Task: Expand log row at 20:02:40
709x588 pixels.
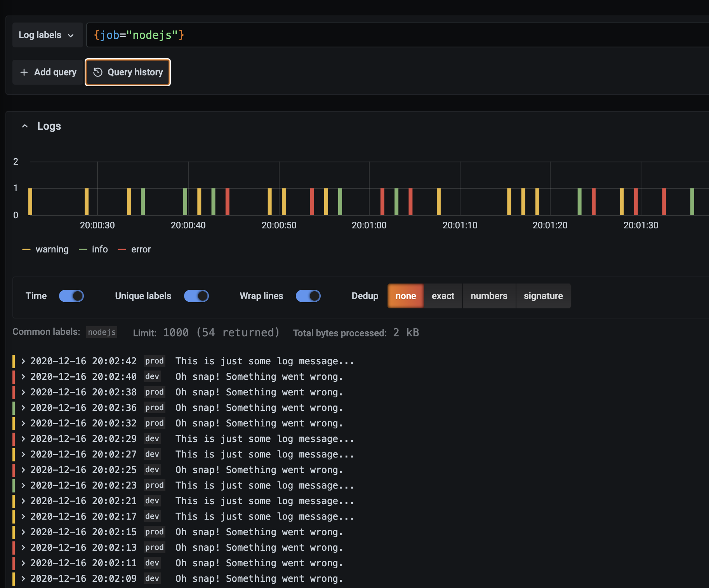Action: coord(23,377)
